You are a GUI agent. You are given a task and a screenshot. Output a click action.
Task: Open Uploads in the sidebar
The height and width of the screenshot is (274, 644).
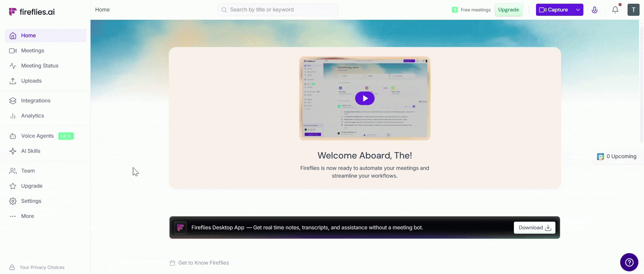(x=46, y=81)
